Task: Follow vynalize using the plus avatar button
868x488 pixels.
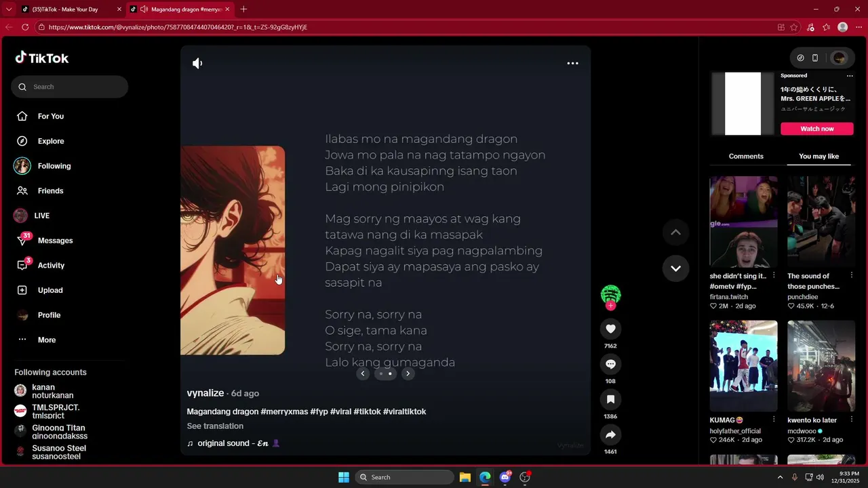Action: pyautogui.click(x=610, y=306)
